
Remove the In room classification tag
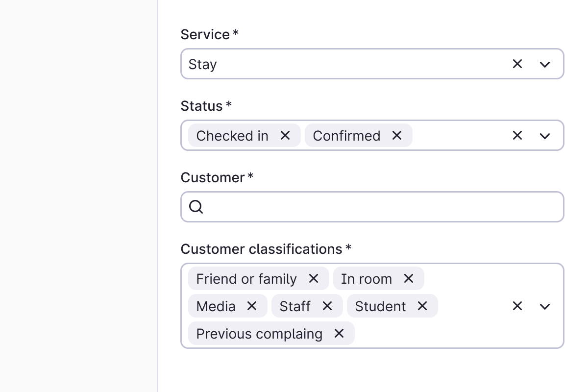[409, 278]
